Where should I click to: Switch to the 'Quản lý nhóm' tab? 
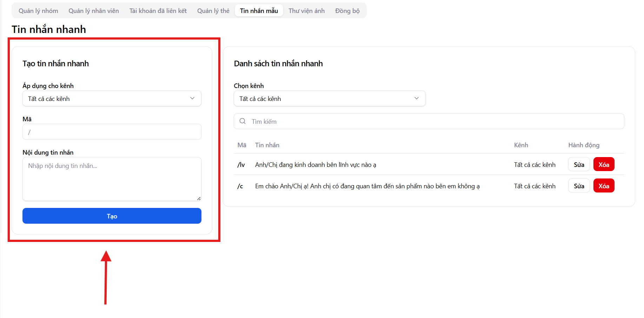click(x=38, y=11)
